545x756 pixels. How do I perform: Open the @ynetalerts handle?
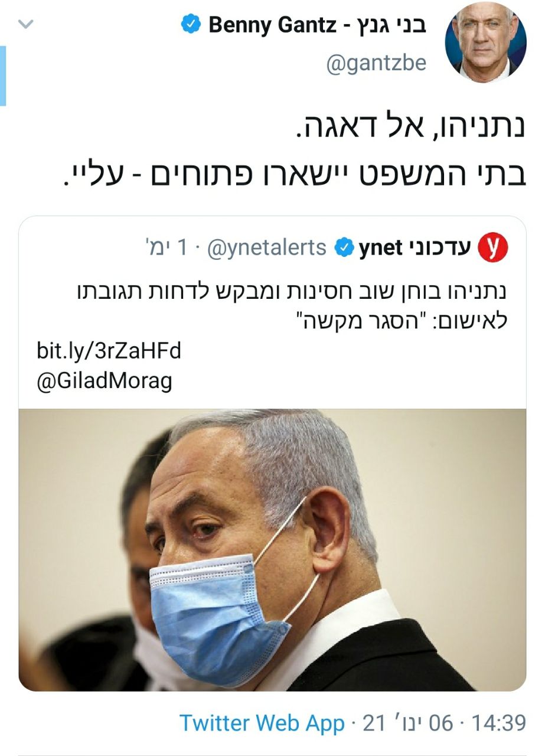pyautogui.click(x=267, y=248)
